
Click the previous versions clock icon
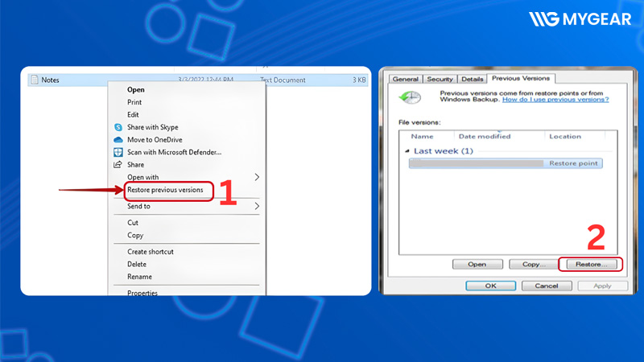pyautogui.click(x=411, y=97)
